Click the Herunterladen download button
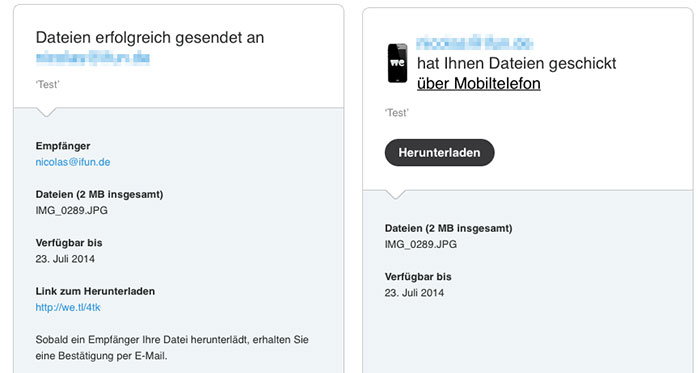The width and height of the screenshot is (700, 373). [439, 153]
